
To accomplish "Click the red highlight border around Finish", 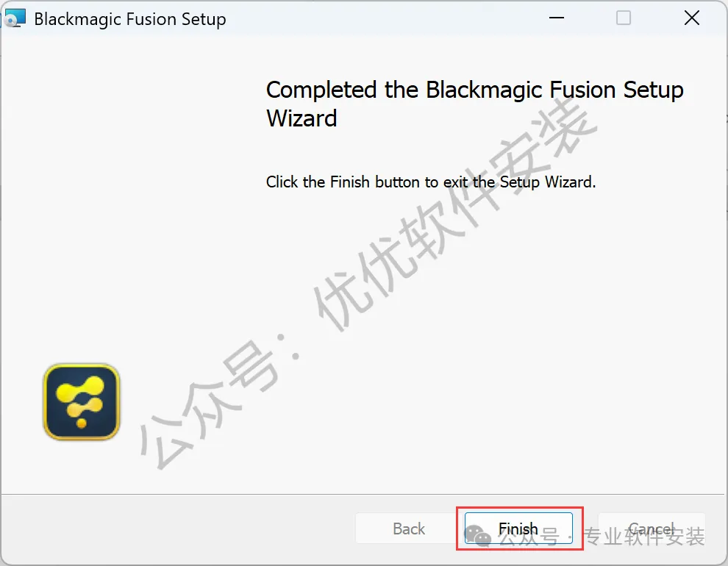I will click(520, 507).
